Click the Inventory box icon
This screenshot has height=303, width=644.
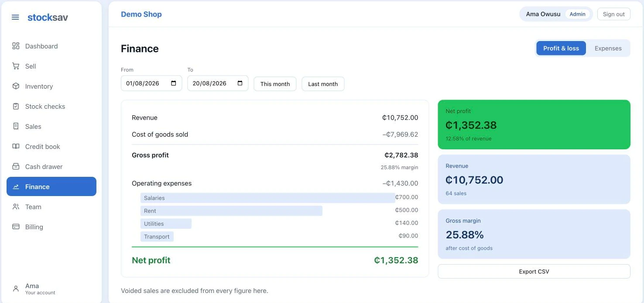pos(16,86)
